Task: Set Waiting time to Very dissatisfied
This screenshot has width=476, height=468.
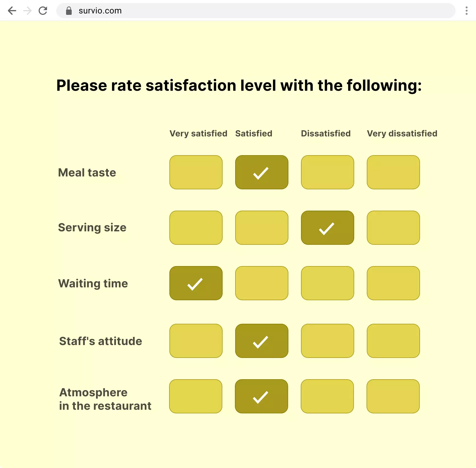Action: pyautogui.click(x=393, y=283)
